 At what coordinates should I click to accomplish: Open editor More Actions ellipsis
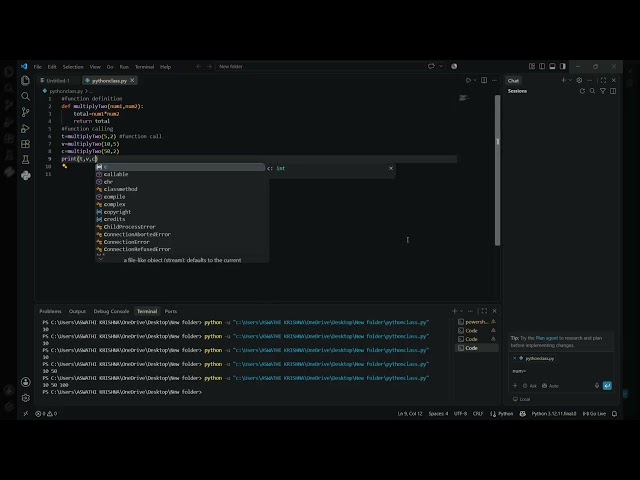(494, 80)
